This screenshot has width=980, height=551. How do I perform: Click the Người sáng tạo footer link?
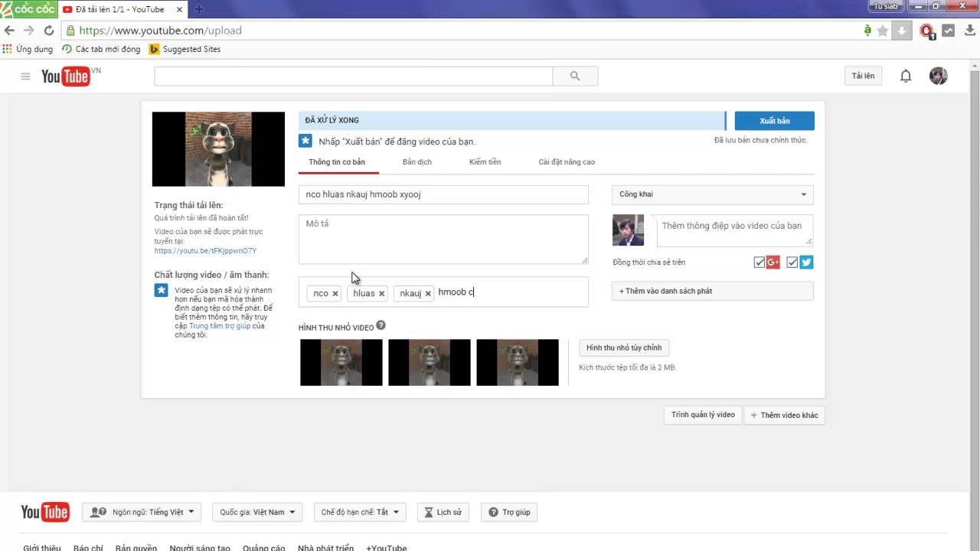pyautogui.click(x=200, y=548)
